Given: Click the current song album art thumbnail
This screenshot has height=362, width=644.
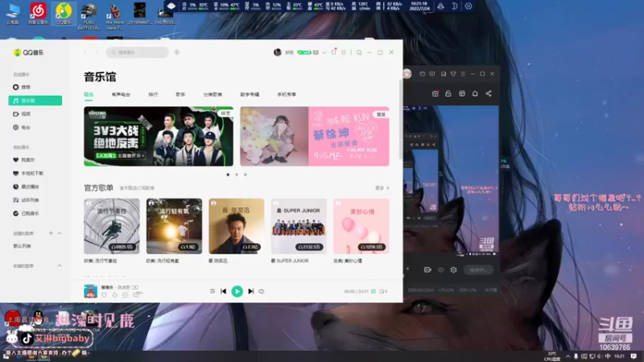Looking at the screenshot, I should click(x=90, y=291).
